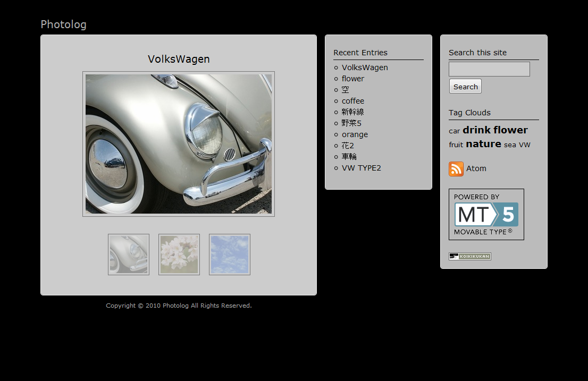The image size is (588, 381).
Task: Click the VolksWagen entry title
Action: pyautogui.click(x=179, y=59)
